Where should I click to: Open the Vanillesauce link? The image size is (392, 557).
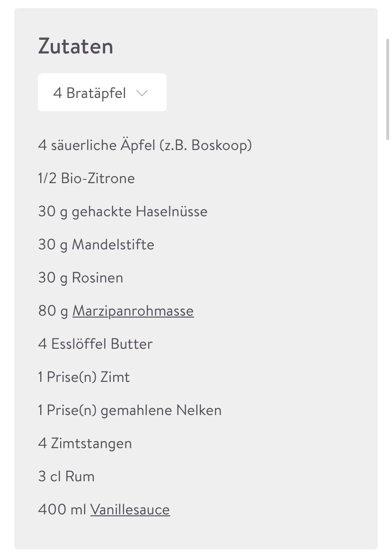coord(130,510)
